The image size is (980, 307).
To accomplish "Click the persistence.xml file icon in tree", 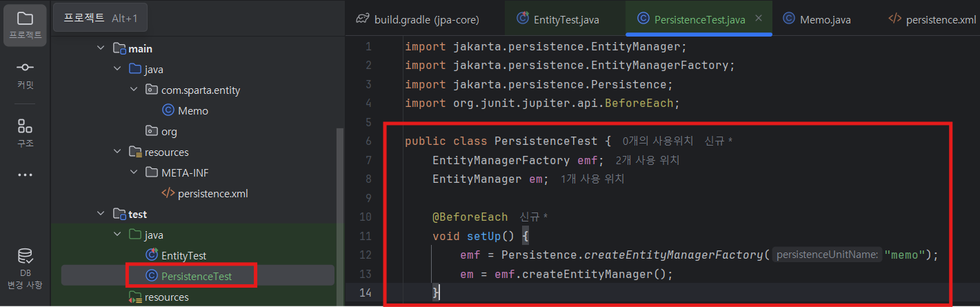I will [168, 193].
